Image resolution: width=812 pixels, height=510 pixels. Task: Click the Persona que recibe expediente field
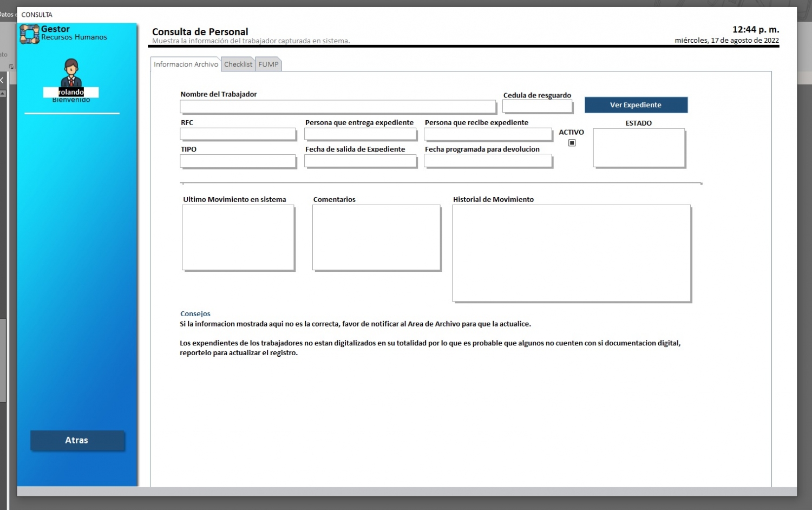pyautogui.click(x=488, y=134)
